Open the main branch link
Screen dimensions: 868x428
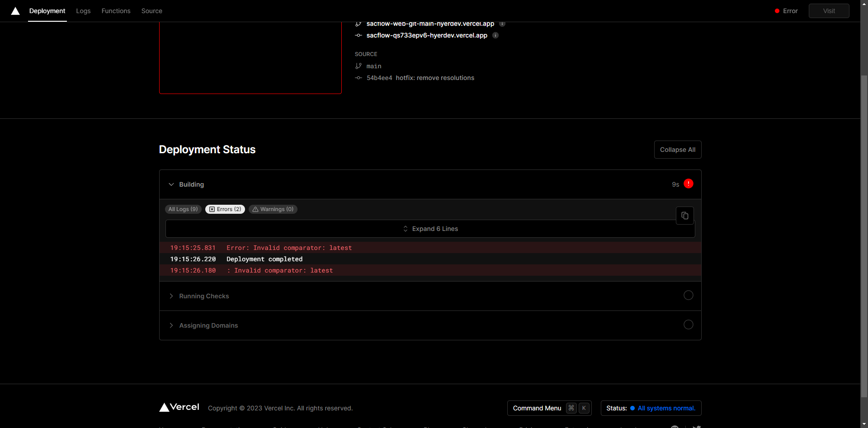tap(374, 66)
